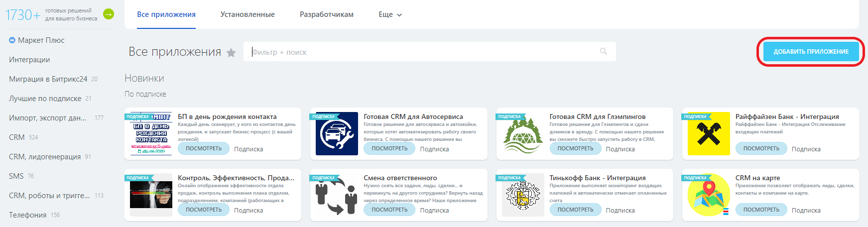Open Готовая CRM для Глэмпингов app icon
868x227 pixels.
523,133
